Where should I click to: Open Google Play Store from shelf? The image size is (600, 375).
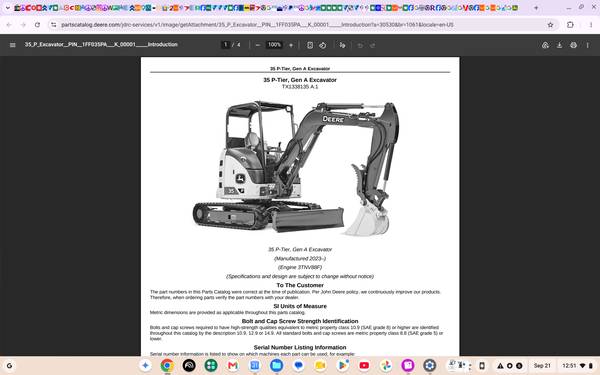pyautogui.click(x=342, y=365)
